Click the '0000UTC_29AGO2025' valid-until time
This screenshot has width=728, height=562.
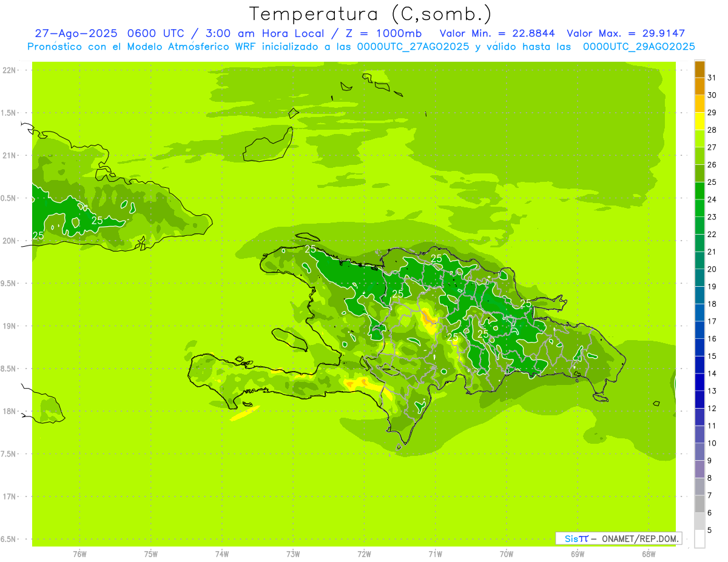coord(639,47)
